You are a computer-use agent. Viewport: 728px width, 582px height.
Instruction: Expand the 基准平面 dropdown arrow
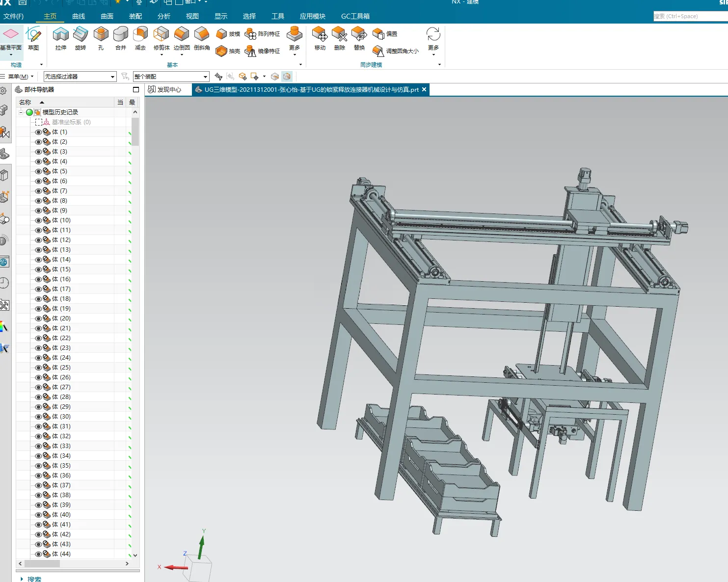coord(11,54)
